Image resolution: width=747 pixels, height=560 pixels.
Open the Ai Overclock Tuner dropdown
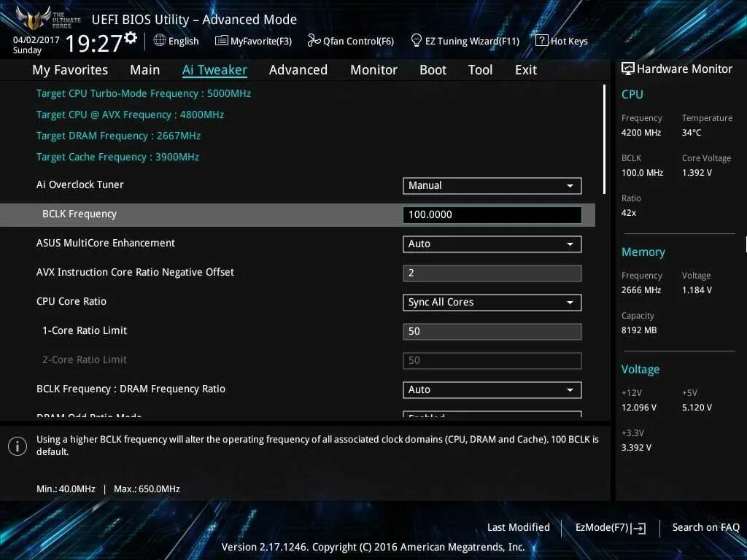click(492, 185)
